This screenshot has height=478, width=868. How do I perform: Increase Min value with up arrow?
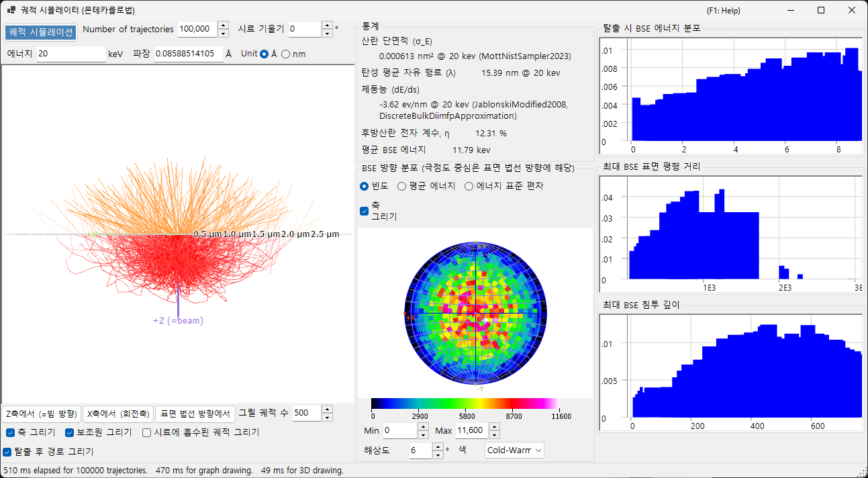point(424,426)
